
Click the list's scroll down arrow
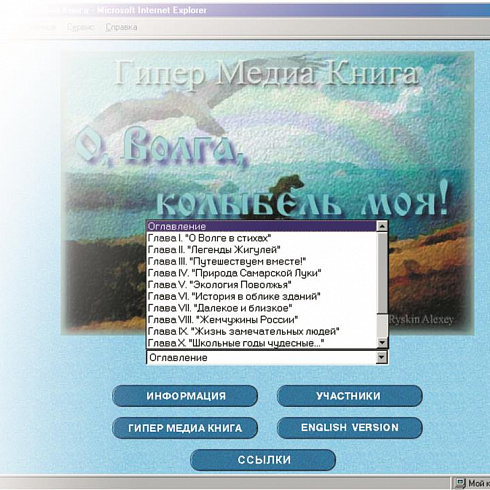click(x=382, y=343)
